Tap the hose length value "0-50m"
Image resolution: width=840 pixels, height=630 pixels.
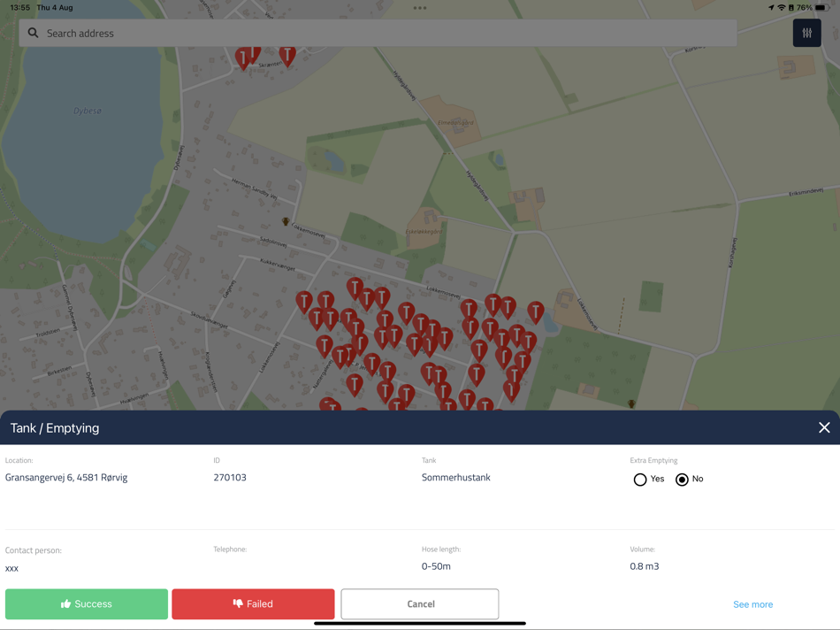coord(436,566)
